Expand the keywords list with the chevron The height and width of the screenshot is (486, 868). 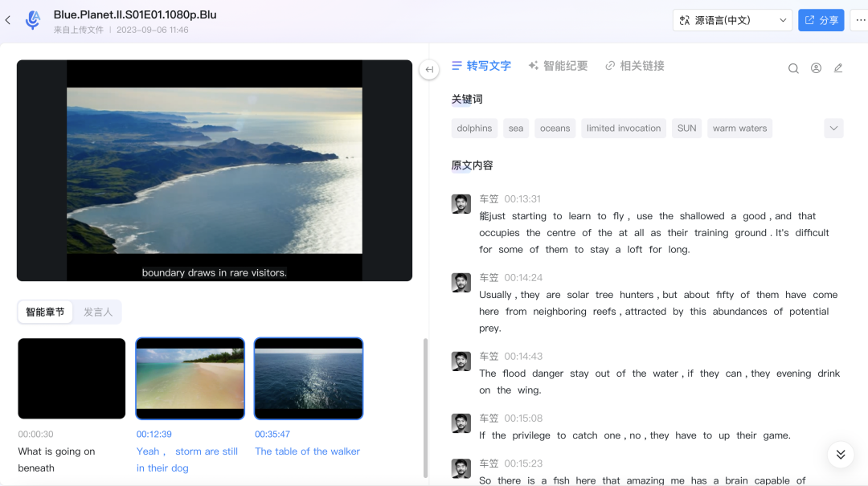pos(833,129)
